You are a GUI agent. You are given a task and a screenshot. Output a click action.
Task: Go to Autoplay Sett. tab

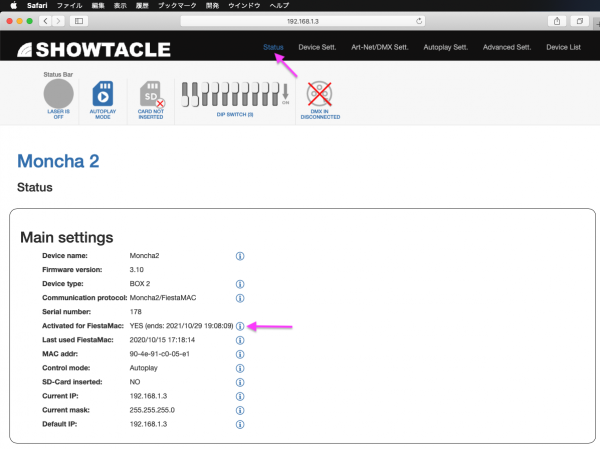click(x=448, y=47)
